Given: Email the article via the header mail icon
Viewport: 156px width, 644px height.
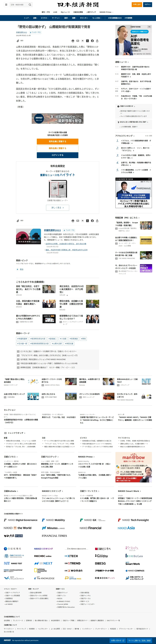Looking at the screenshot, I should coord(78,41).
